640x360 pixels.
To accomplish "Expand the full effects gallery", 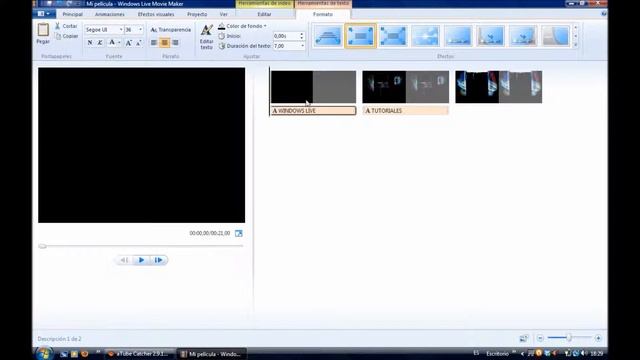I will [576, 44].
